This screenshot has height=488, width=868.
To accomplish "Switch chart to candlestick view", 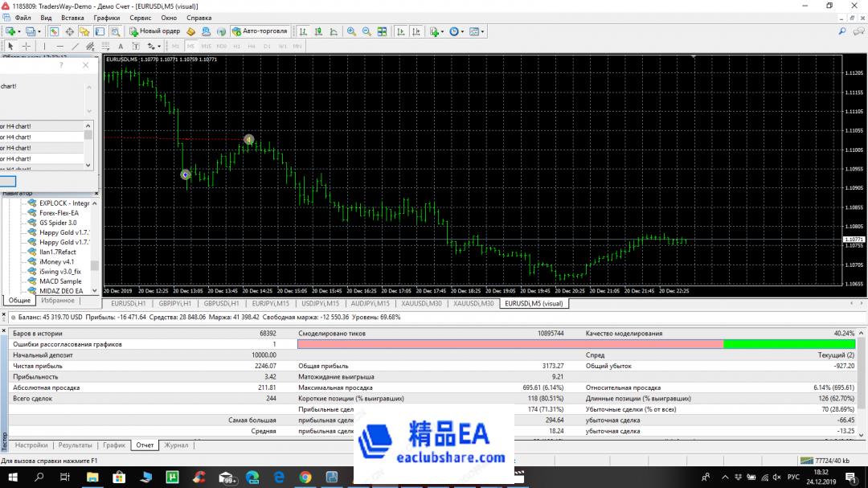I will [319, 31].
